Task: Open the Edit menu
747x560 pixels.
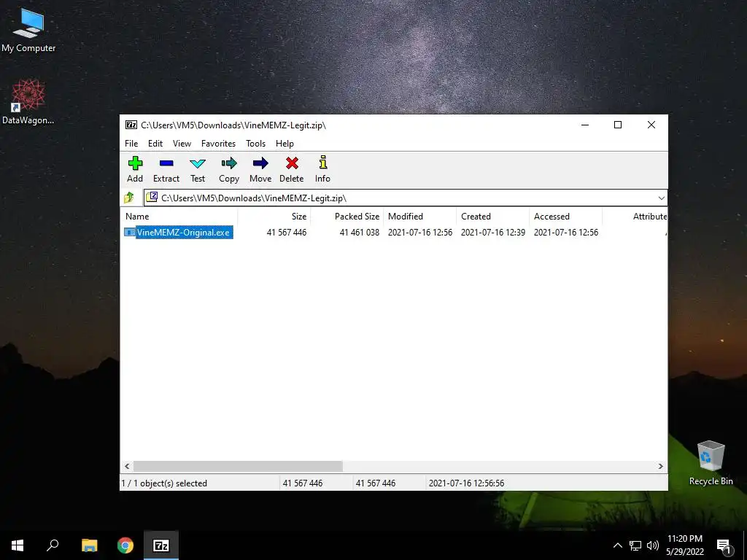Action: [x=155, y=144]
